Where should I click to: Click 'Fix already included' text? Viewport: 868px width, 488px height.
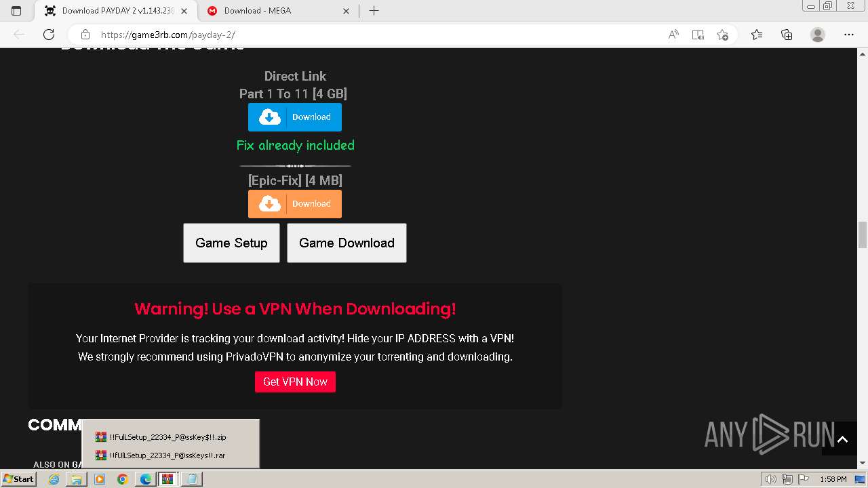tap(295, 145)
